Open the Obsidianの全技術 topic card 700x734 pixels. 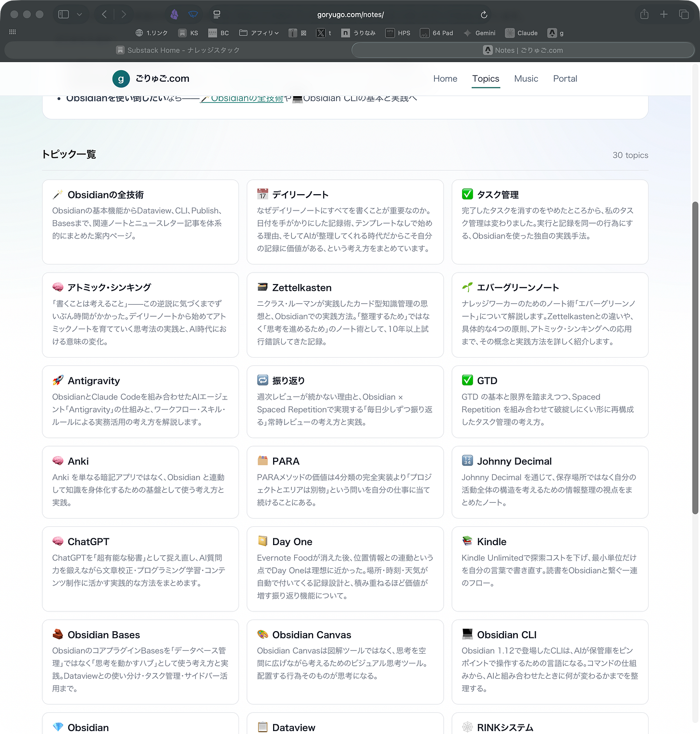(x=140, y=222)
